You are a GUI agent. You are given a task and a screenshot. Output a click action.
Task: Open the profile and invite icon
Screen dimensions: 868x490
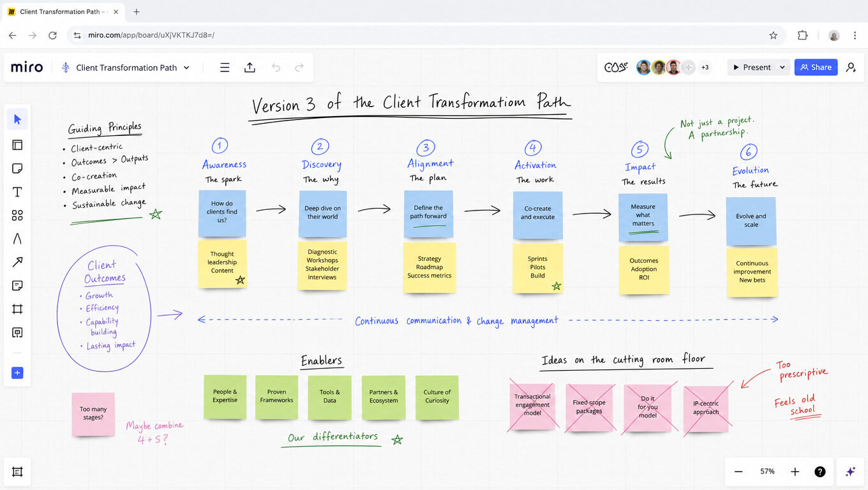pos(851,67)
